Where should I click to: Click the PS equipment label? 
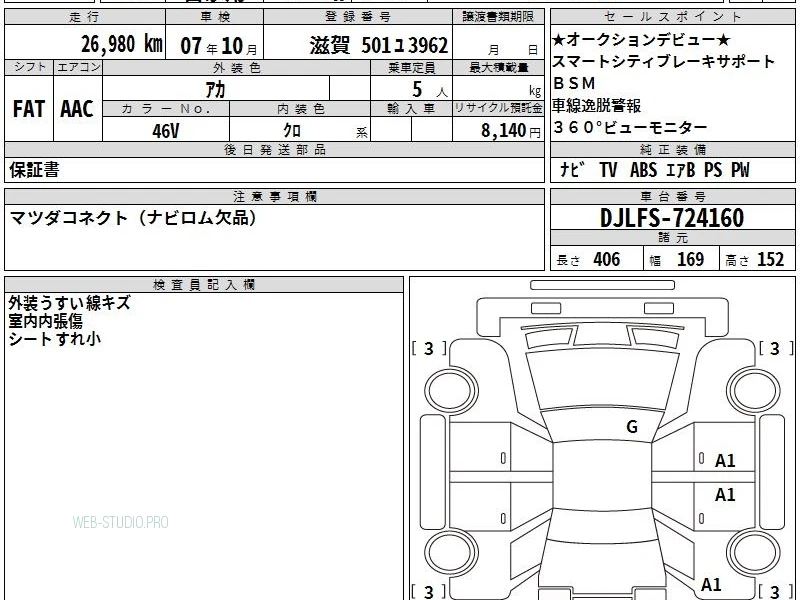click(713, 170)
